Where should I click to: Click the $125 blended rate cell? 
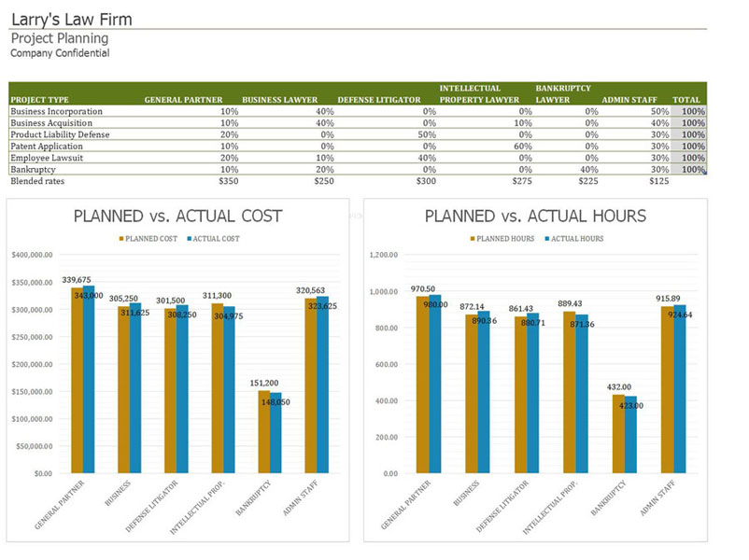click(x=658, y=181)
